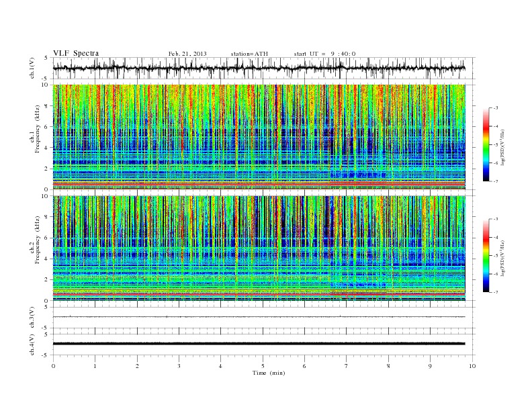Click the -5 label on ch.2 color bar

click(495, 256)
